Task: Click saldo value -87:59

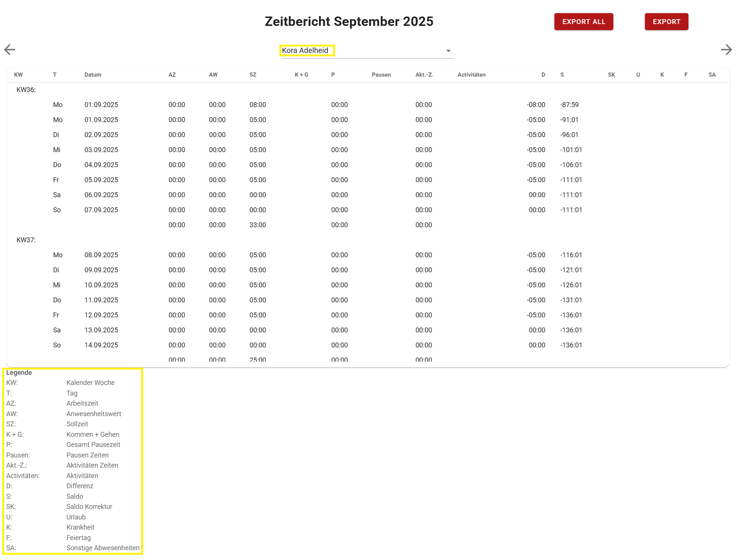Action: click(x=569, y=105)
